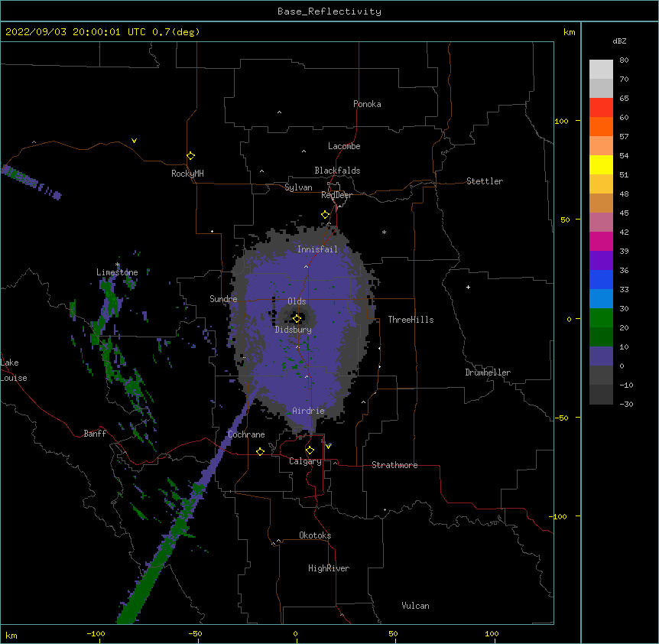
Task: Click the white 80 dBZ legend swatch
Action: point(601,70)
